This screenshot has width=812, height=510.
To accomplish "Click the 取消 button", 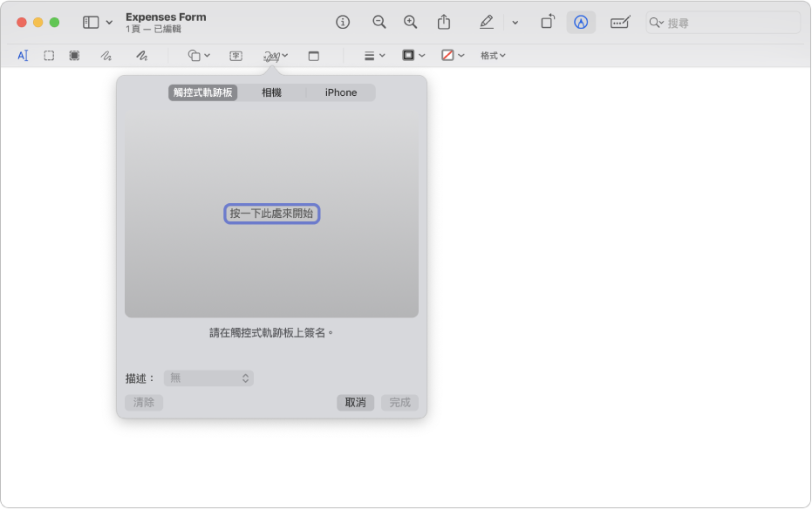I will [x=355, y=403].
